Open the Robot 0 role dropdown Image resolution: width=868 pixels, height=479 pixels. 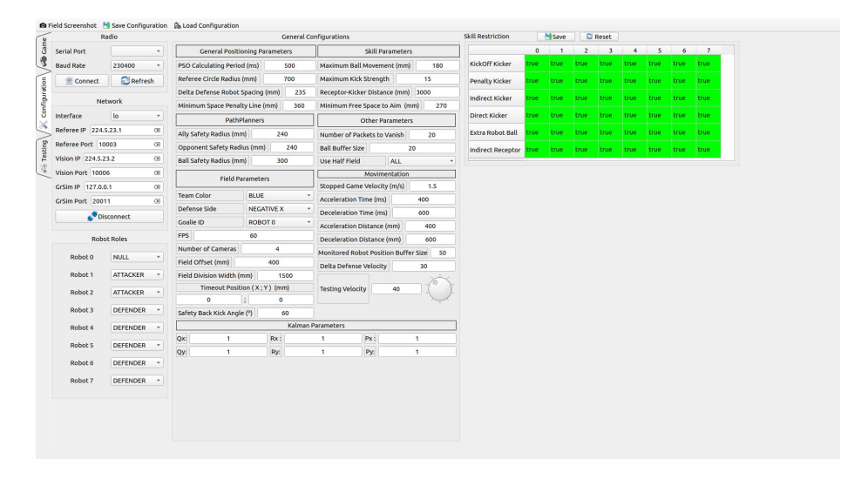[x=137, y=257]
